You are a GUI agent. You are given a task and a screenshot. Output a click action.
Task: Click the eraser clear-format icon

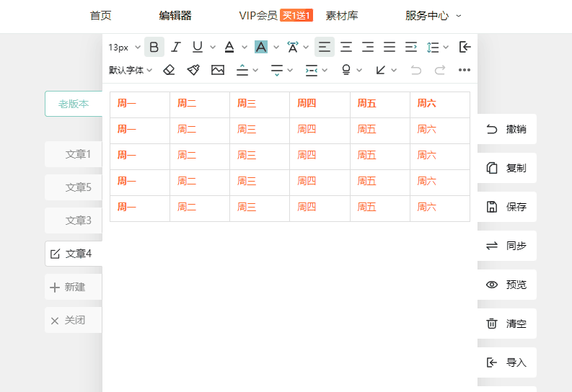169,70
